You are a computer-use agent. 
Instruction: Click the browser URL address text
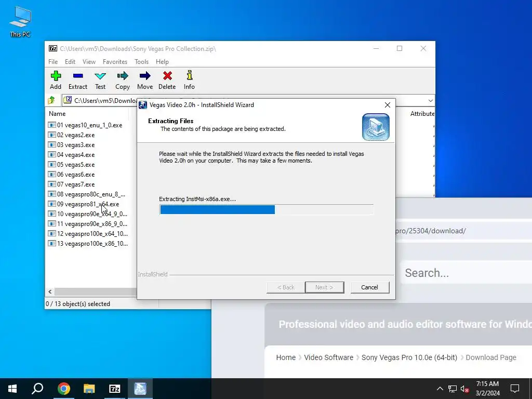(431, 231)
